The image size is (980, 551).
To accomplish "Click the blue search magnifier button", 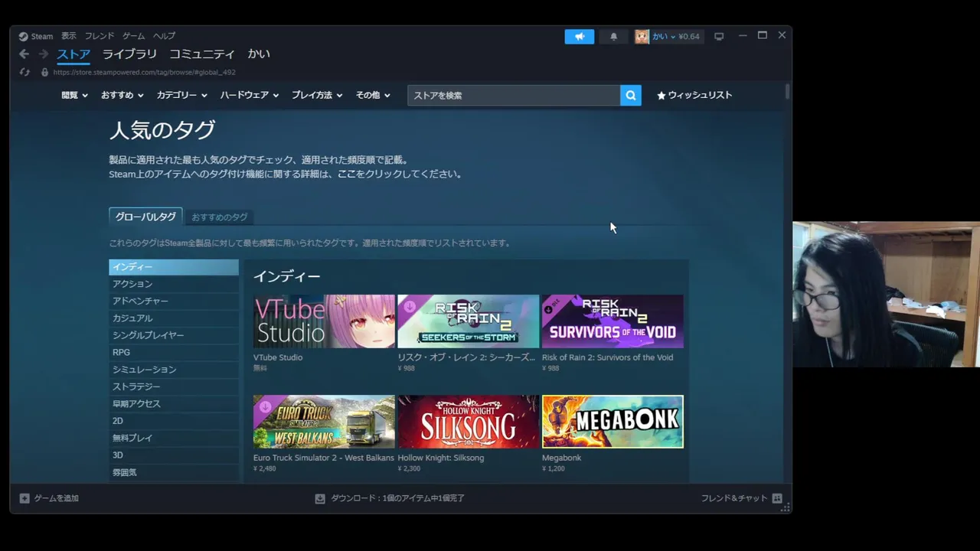I will (631, 95).
